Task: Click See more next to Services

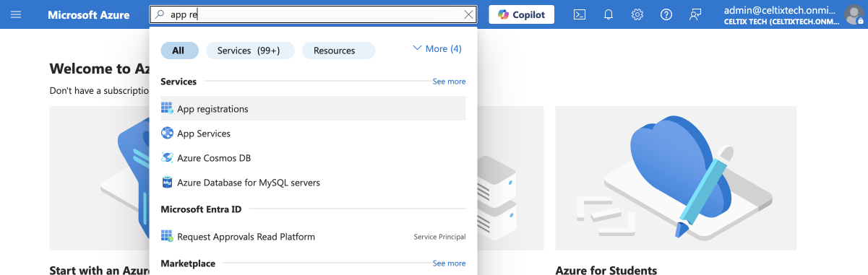Action: (x=449, y=82)
